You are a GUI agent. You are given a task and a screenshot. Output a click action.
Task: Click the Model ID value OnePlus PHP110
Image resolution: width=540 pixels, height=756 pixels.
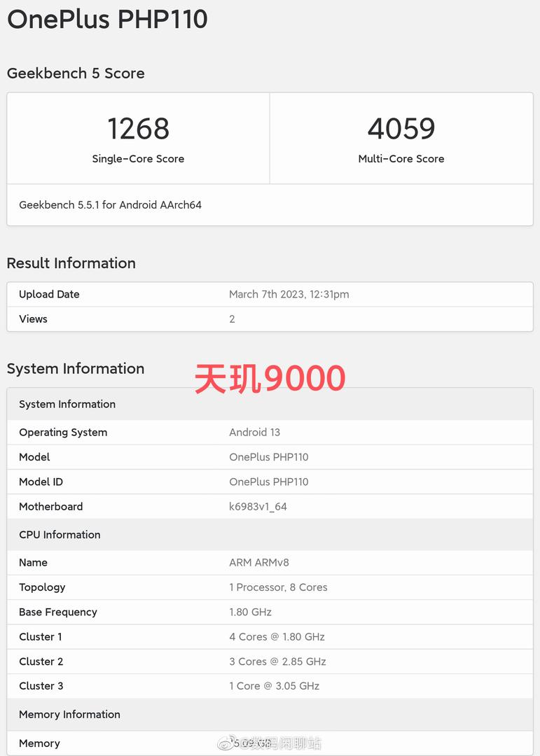click(x=268, y=482)
